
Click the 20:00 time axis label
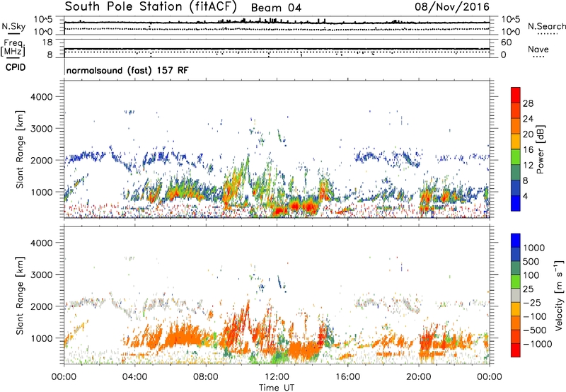[x=418, y=377]
